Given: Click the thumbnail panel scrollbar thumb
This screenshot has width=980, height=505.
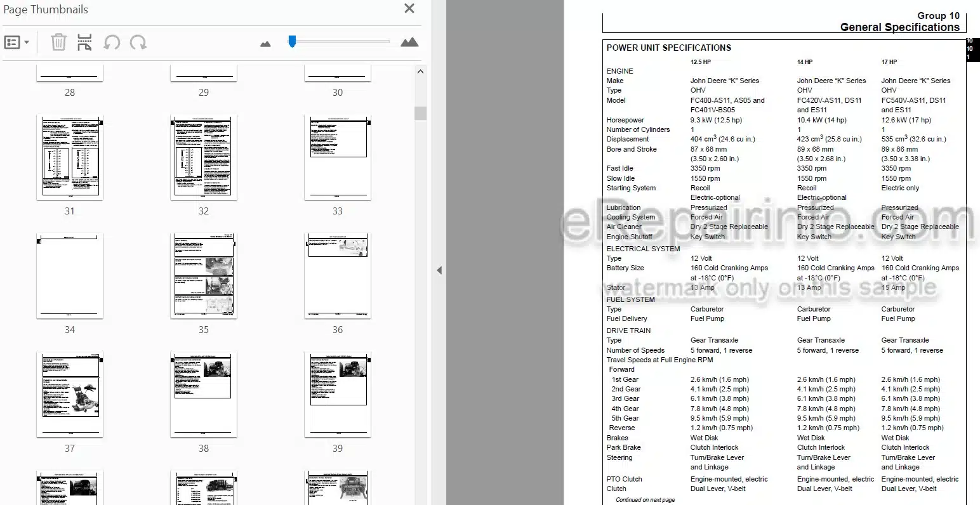Looking at the screenshot, I should (x=420, y=113).
